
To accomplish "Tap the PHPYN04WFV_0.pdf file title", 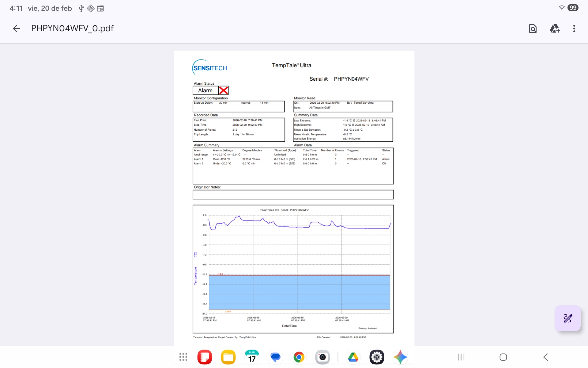I will point(72,29).
